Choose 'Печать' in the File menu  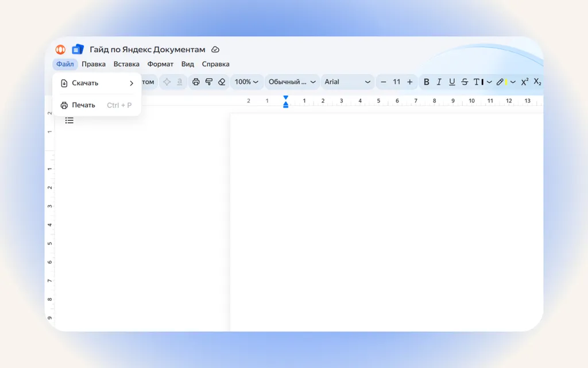coord(97,105)
